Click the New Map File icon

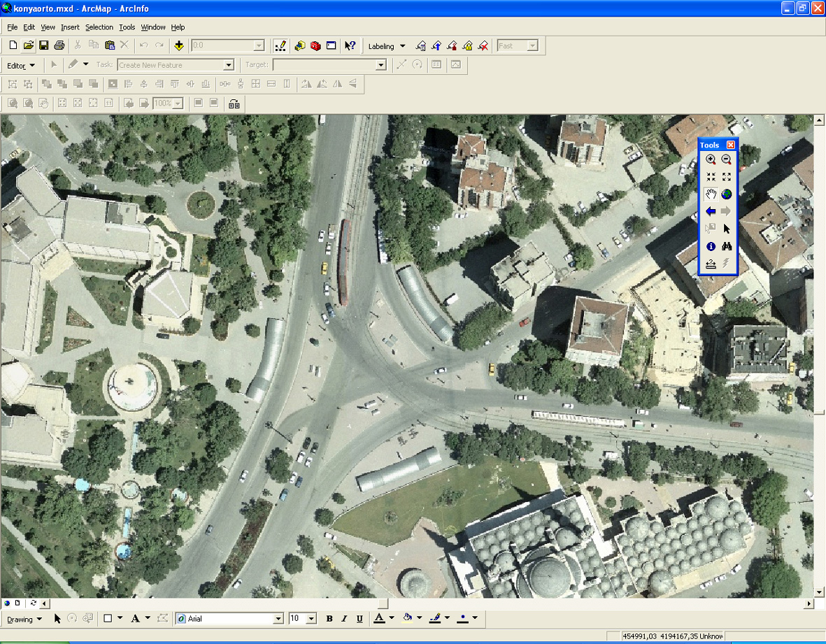click(x=13, y=45)
